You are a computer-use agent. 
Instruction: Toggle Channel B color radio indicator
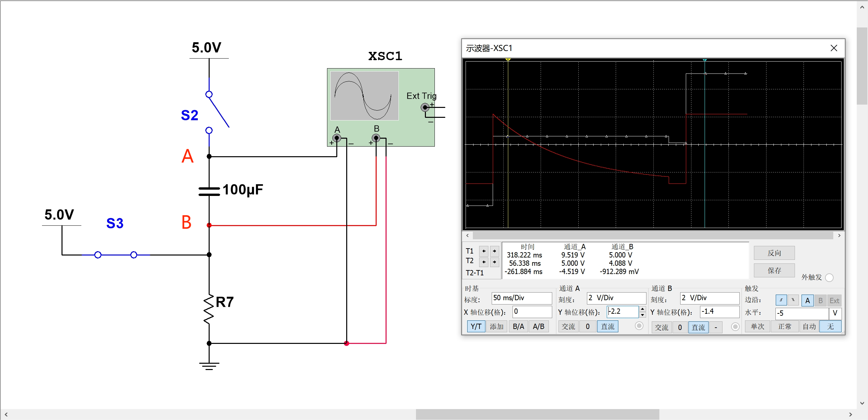tap(735, 327)
